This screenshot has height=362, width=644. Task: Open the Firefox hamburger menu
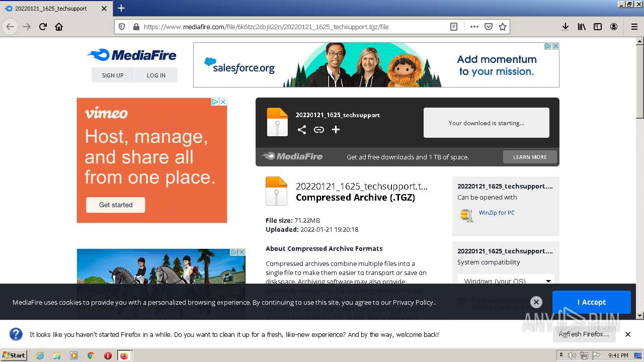(x=634, y=27)
